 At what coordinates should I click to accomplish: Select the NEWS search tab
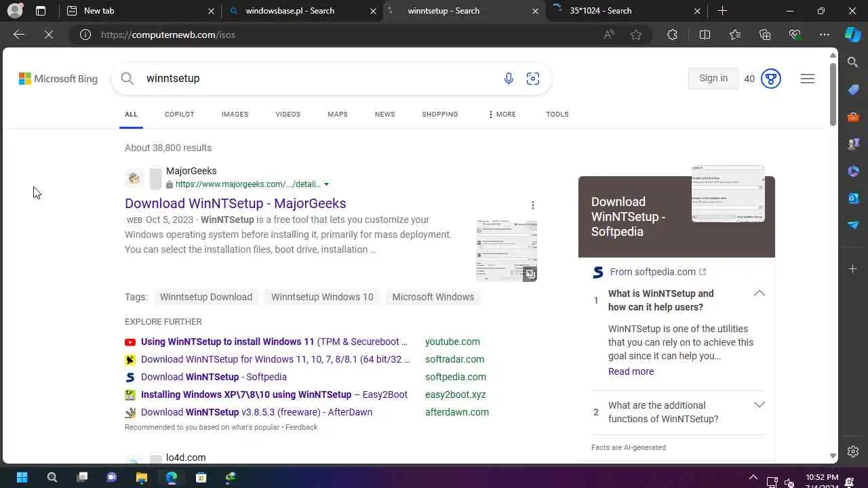click(x=384, y=115)
